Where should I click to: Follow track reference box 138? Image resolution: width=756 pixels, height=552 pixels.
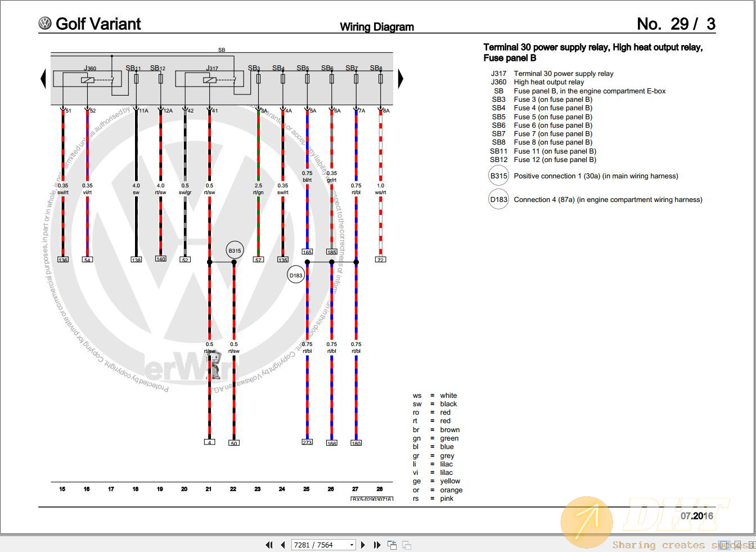coord(136,260)
